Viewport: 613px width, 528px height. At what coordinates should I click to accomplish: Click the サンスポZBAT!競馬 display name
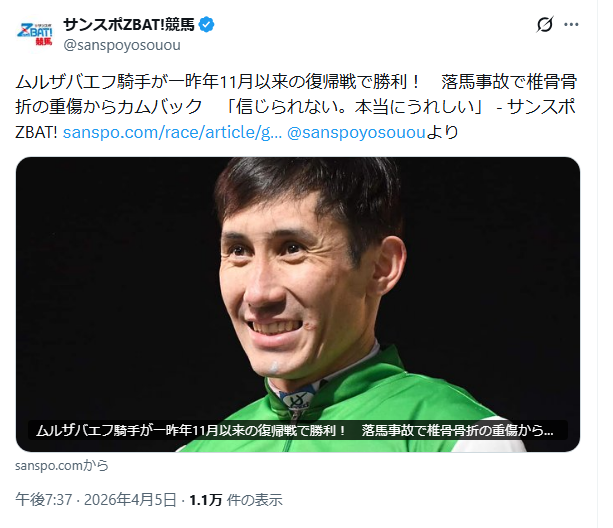pyautogui.click(x=129, y=25)
